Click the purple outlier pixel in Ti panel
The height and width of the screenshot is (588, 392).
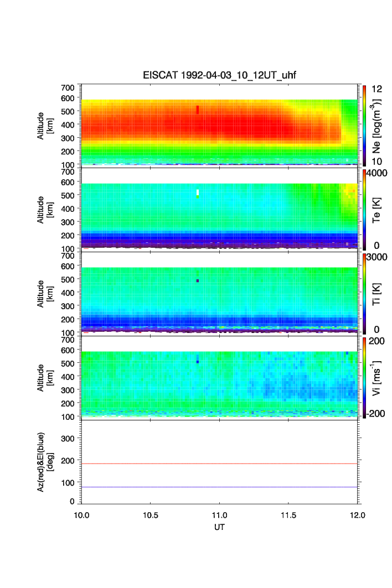(x=198, y=281)
